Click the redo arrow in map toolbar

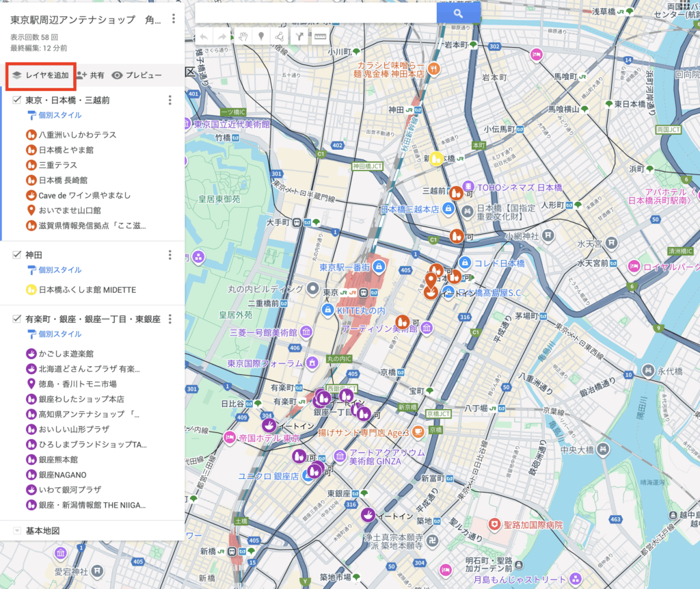221,37
